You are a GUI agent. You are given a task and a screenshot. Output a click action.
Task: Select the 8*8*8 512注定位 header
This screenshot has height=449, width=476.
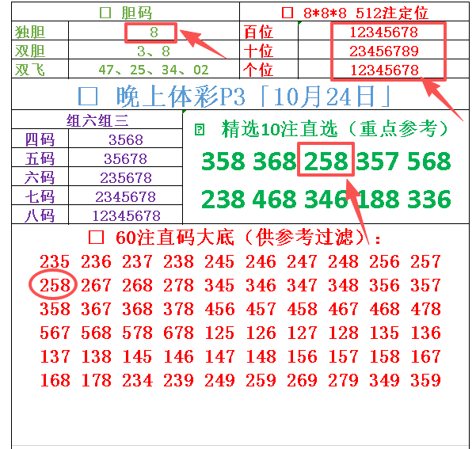tap(355, 13)
